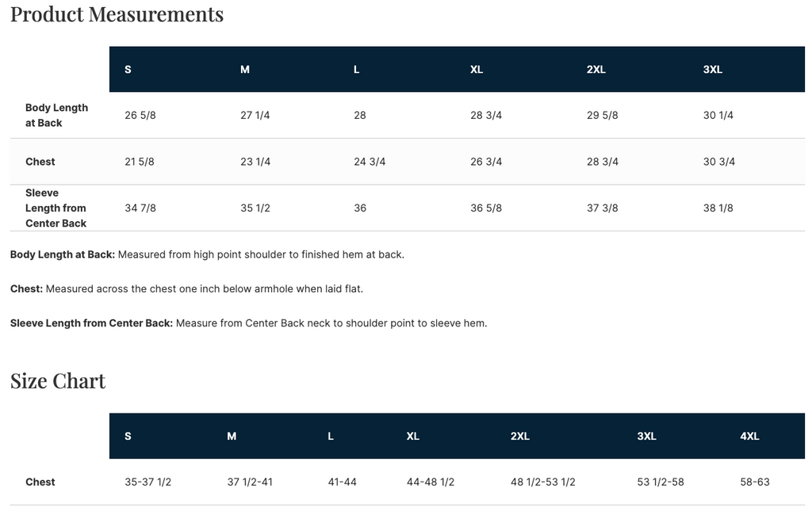
Task: Click the M column header in Size Chart
Action: [232, 437]
